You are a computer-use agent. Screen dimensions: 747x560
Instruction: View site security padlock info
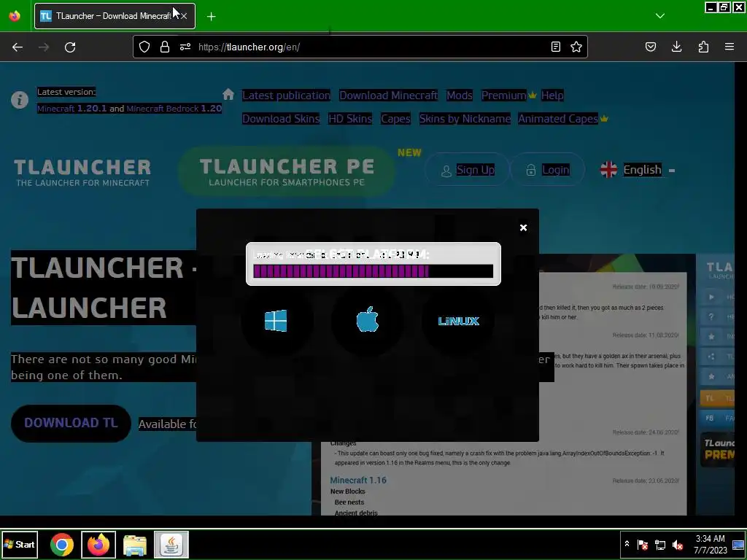pos(165,47)
